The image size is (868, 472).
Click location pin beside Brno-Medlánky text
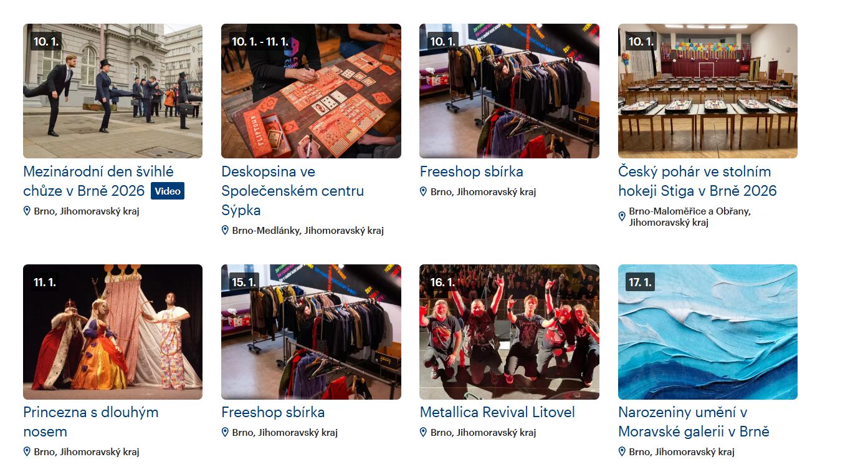[225, 230]
